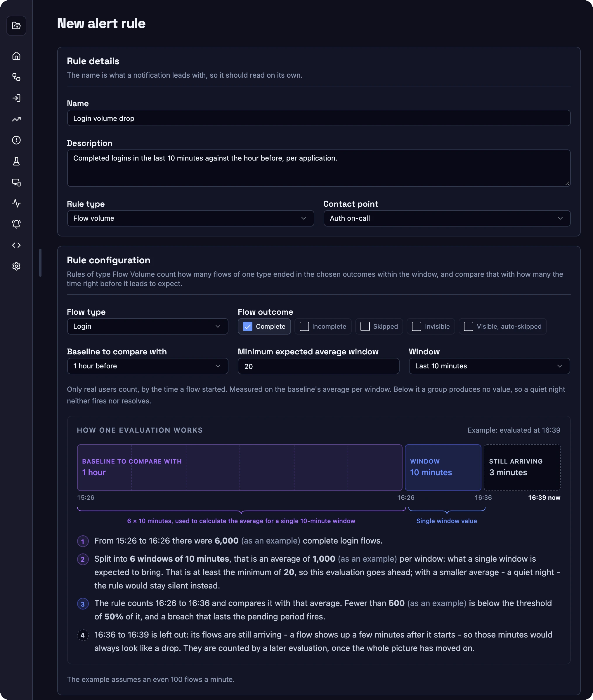Open the alert bell sidebar icon
Screen dimensions: 593x700
coord(16,224)
